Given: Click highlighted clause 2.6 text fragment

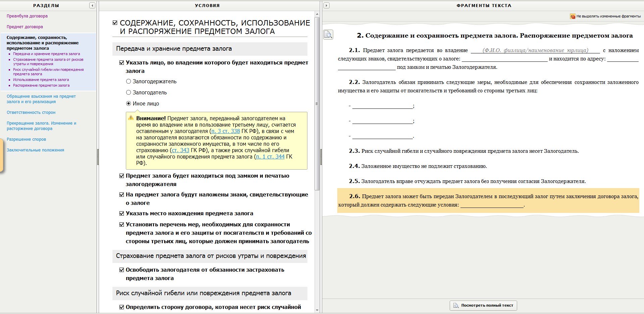Looking at the screenshot, I should (x=488, y=200).
